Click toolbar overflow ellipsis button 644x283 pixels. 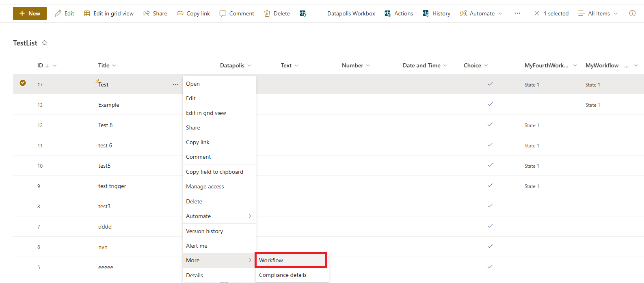pyautogui.click(x=517, y=13)
